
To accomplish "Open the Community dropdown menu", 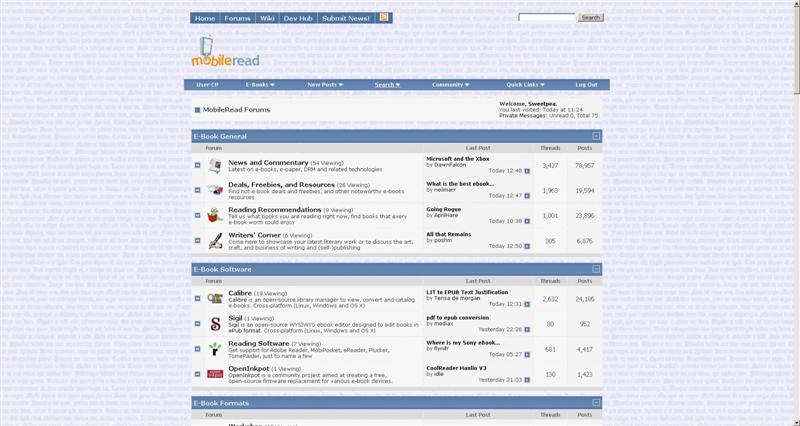I will [x=451, y=85].
